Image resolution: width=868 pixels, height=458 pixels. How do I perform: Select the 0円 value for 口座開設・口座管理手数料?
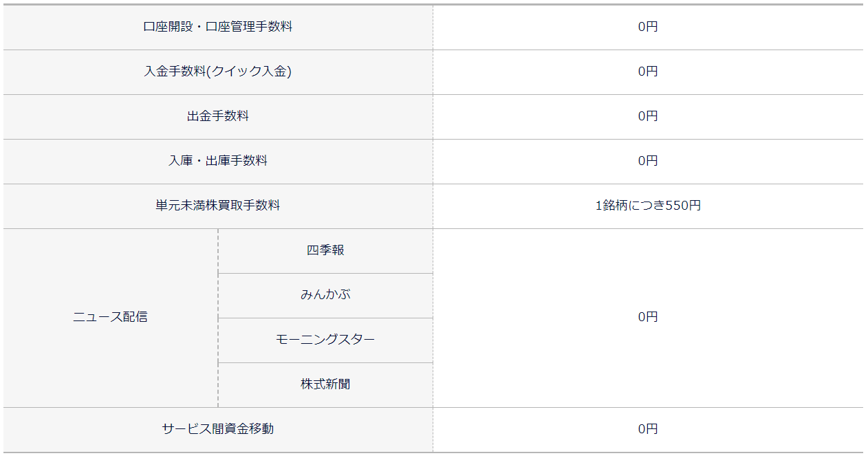click(648, 28)
